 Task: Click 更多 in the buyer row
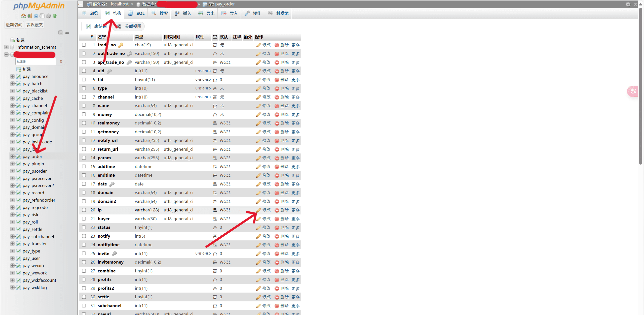[295, 219]
